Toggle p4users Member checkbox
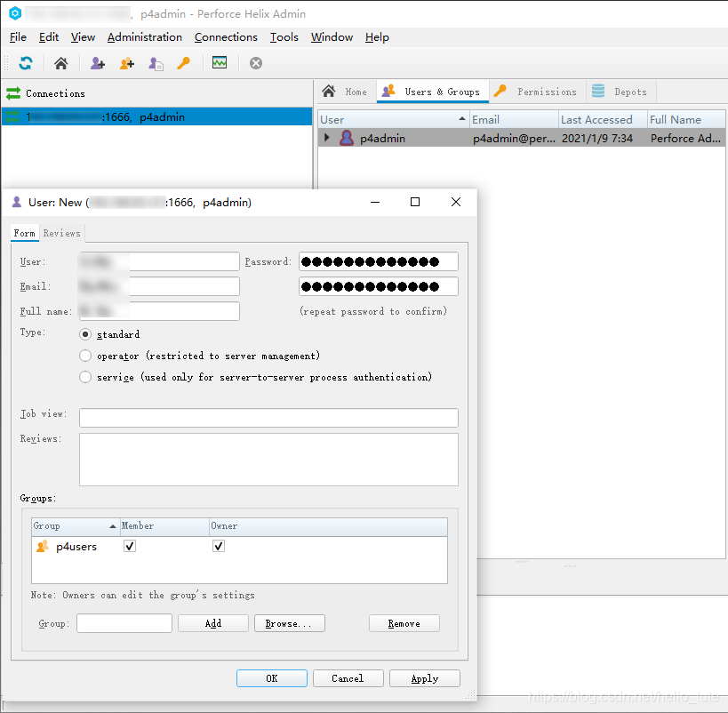Viewport: 728px width, 713px height. tap(130, 546)
